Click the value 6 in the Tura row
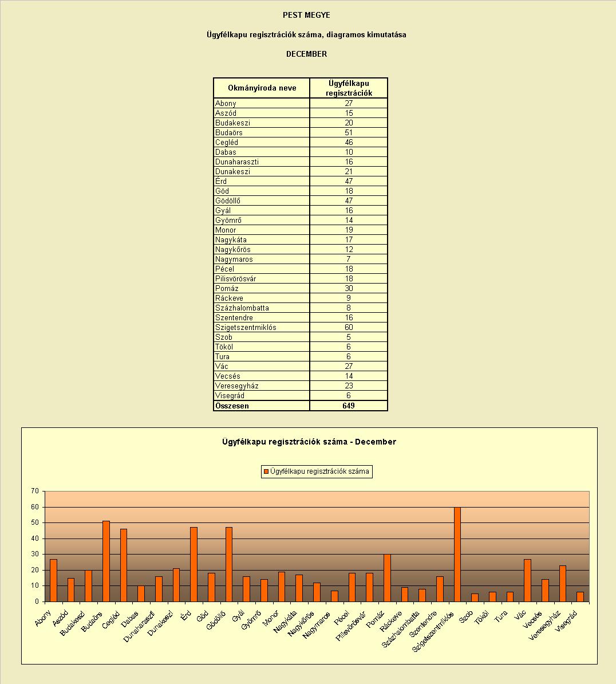 (349, 357)
